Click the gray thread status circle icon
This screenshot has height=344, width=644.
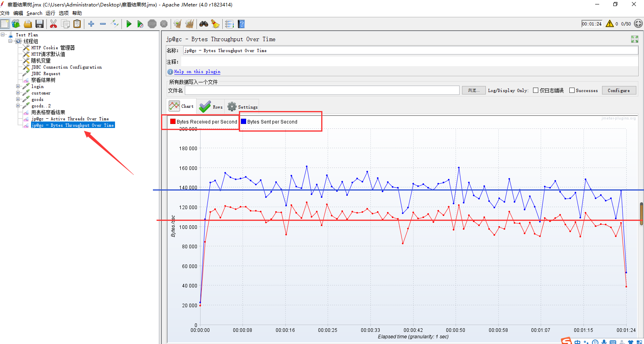click(x=638, y=23)
